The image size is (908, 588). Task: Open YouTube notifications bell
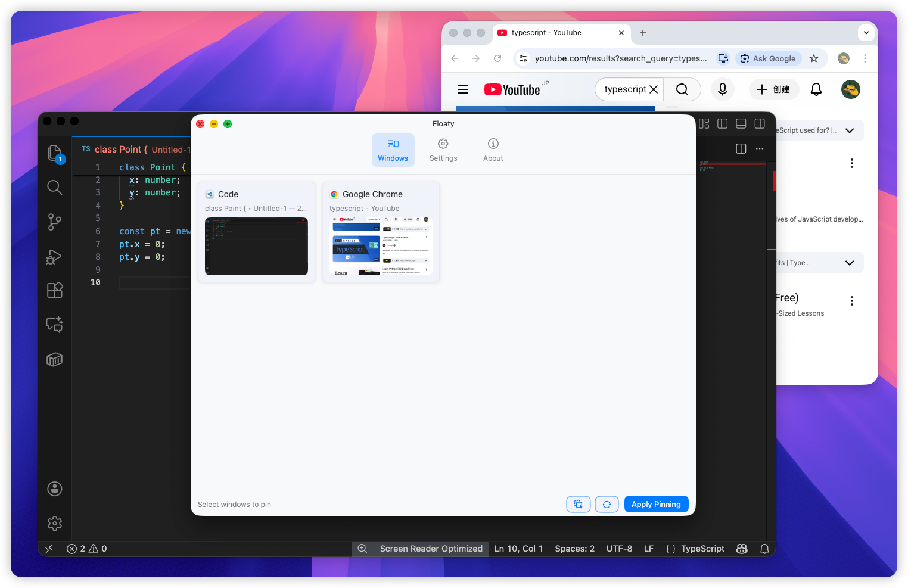(x=816, y=89)
